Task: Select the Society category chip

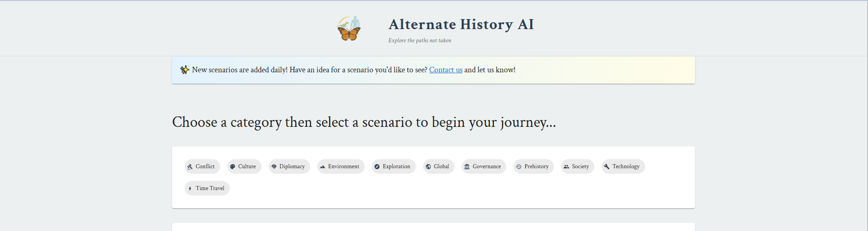Action: [577, 166]
